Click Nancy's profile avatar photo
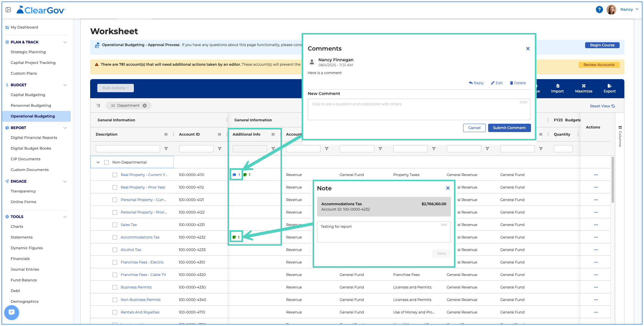Image resolution: width=644 pixels, height=326 pixels. [611, 10]
